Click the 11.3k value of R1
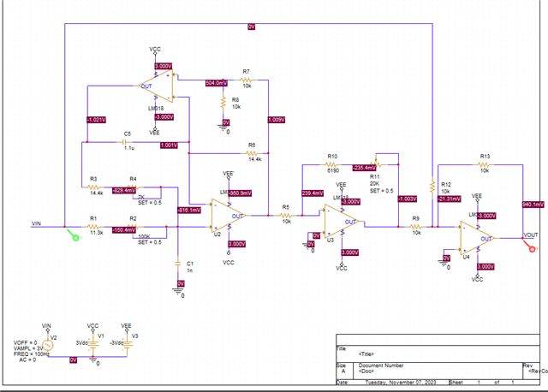This screenshot has height=392, width=548. point(97,232)
